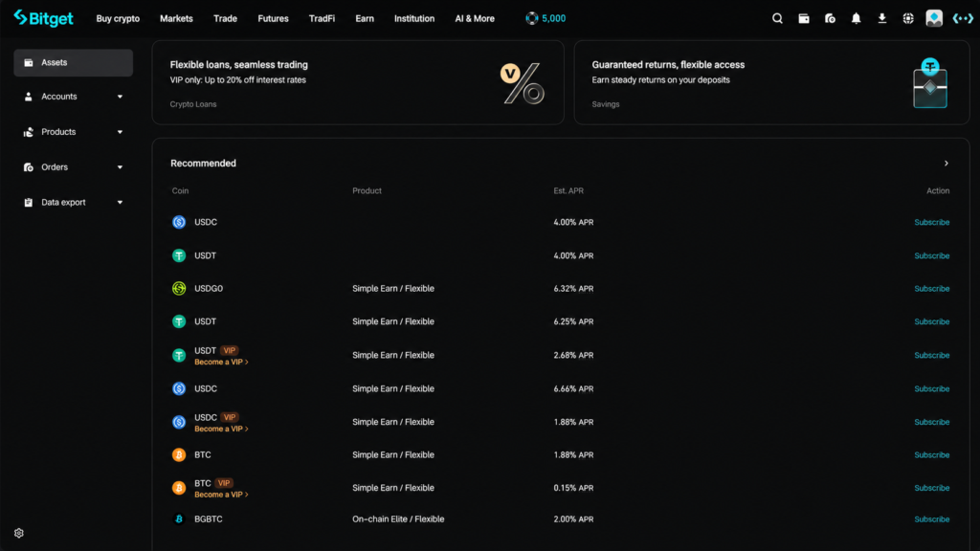Click the Products icon in sidebar
Viewport: 980px width, 551px height.
click(x=28, y=132)
